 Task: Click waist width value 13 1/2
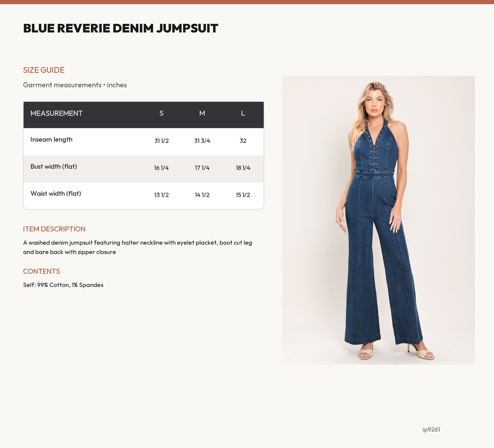click(161, 195)
